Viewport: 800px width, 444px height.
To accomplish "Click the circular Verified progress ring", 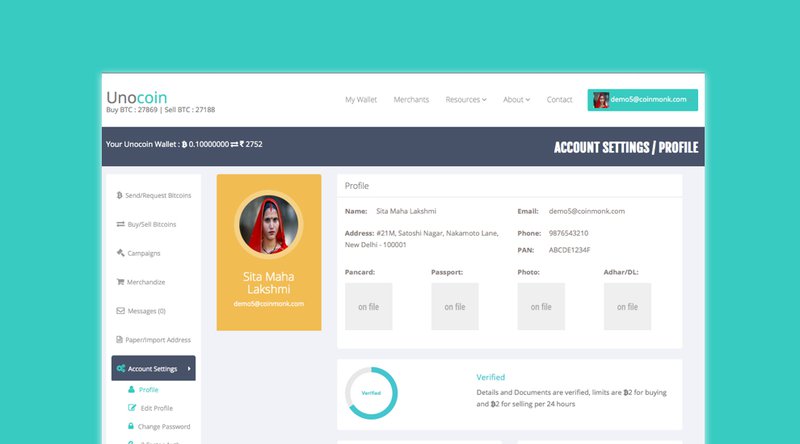I will pyautogui.click(x=371, y=393).
